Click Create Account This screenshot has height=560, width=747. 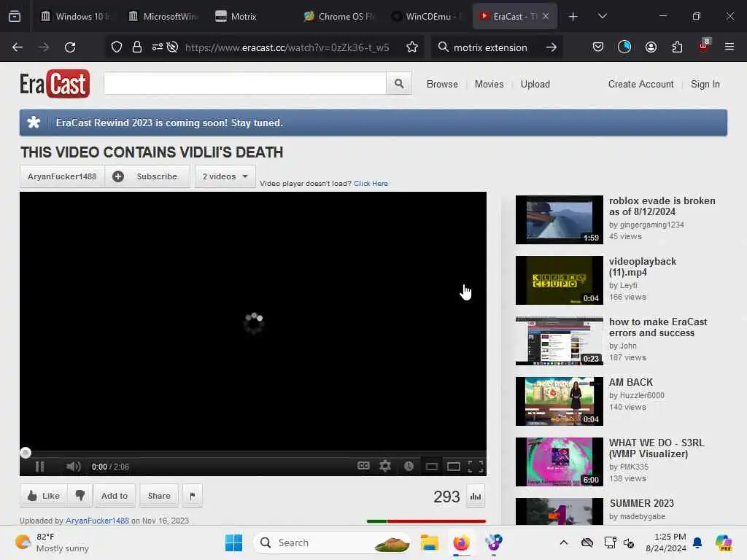pyautogui.click(x=640, y=84)
